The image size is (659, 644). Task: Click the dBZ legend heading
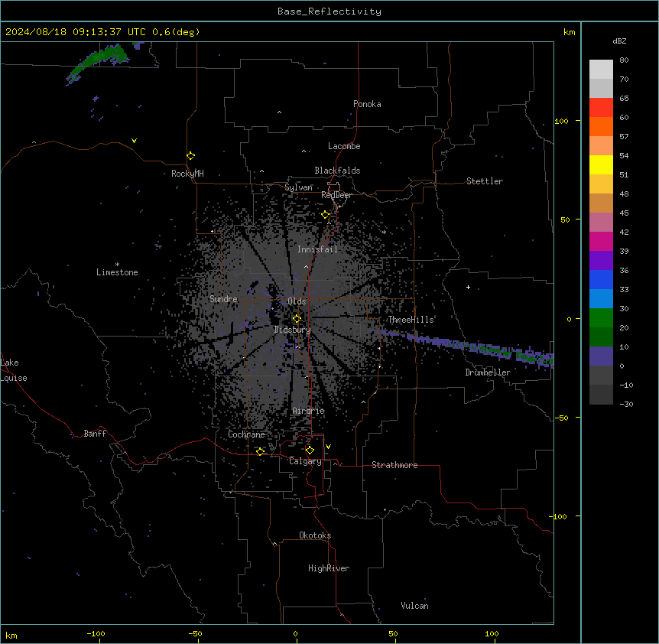(x=619, y=41)
